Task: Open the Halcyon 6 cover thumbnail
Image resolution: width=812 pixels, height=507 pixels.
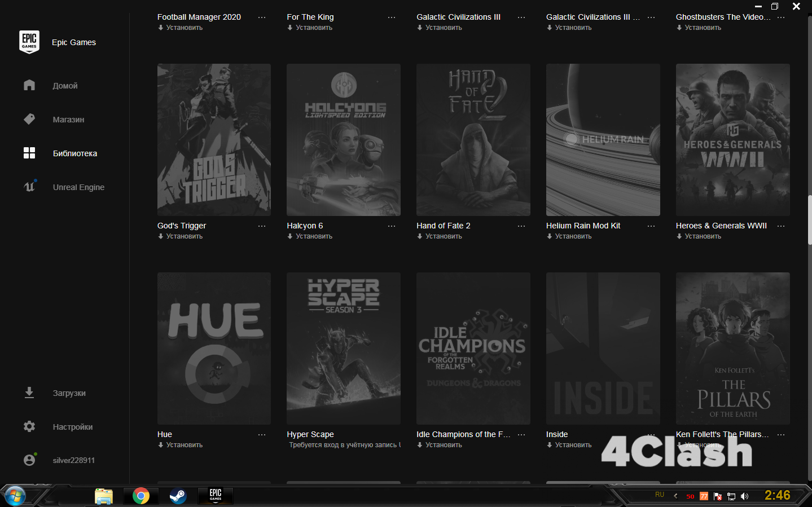Action: pos(344,140)
